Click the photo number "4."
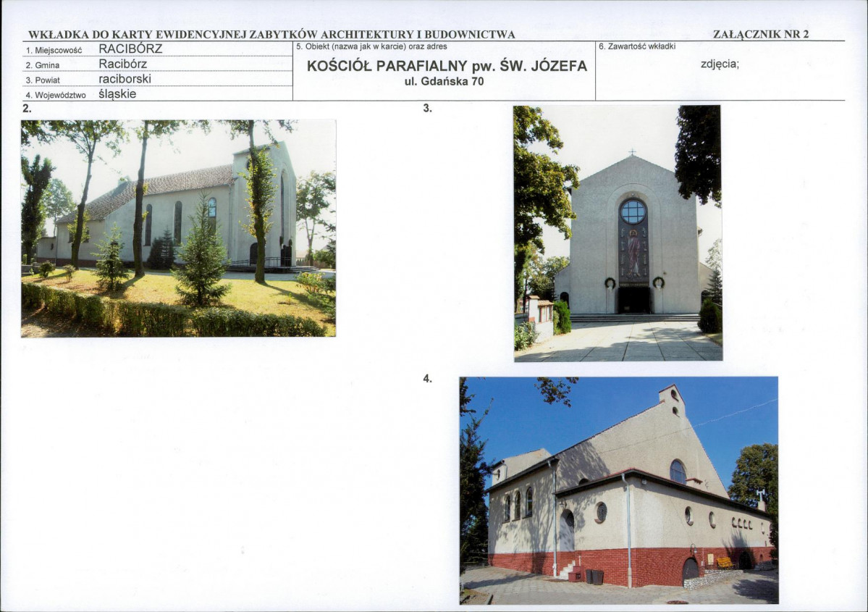 tap(427, 379)
